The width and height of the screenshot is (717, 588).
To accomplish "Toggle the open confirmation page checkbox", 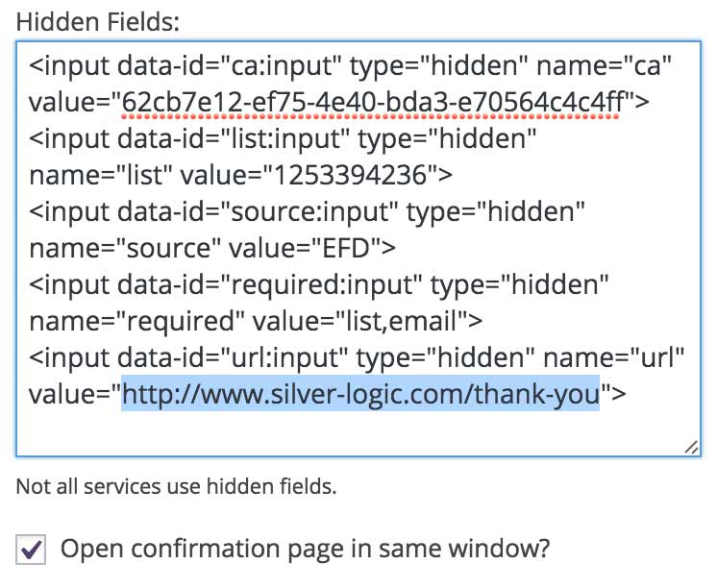I will pyautogui.click(x=33, y=551).
